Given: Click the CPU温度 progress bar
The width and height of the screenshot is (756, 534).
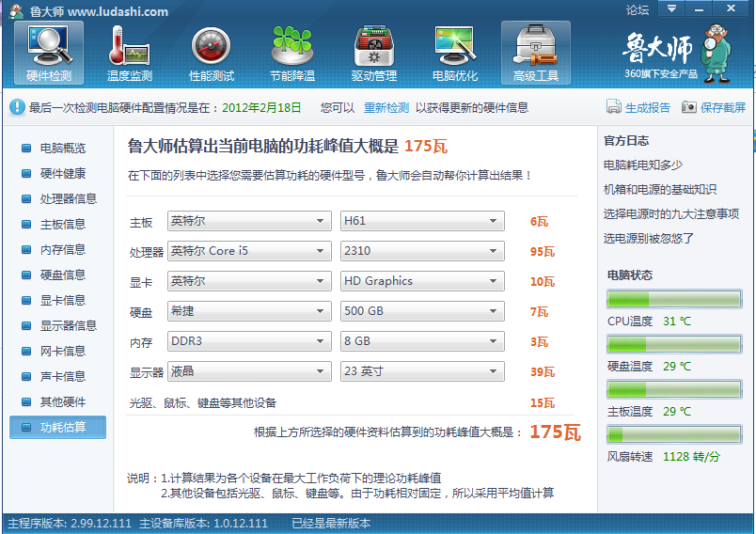Looking at the screenshot, I should point(674,299).
